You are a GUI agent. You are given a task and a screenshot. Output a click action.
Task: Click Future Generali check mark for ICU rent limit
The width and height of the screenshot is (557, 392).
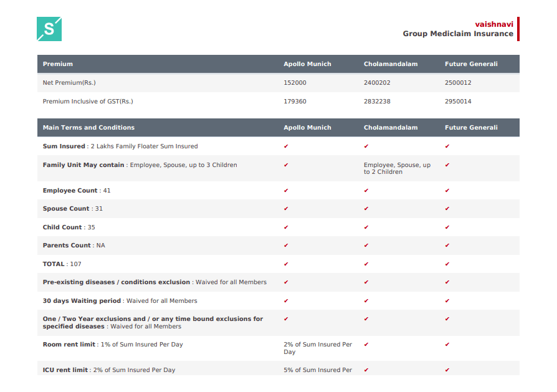pyautogui.click(x=447, y=370)
